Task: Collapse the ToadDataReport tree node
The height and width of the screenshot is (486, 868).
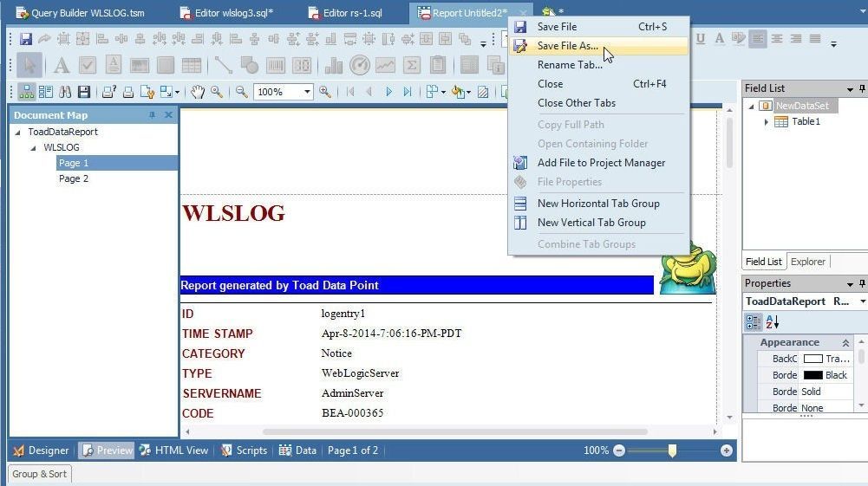Action: [17, 133]
